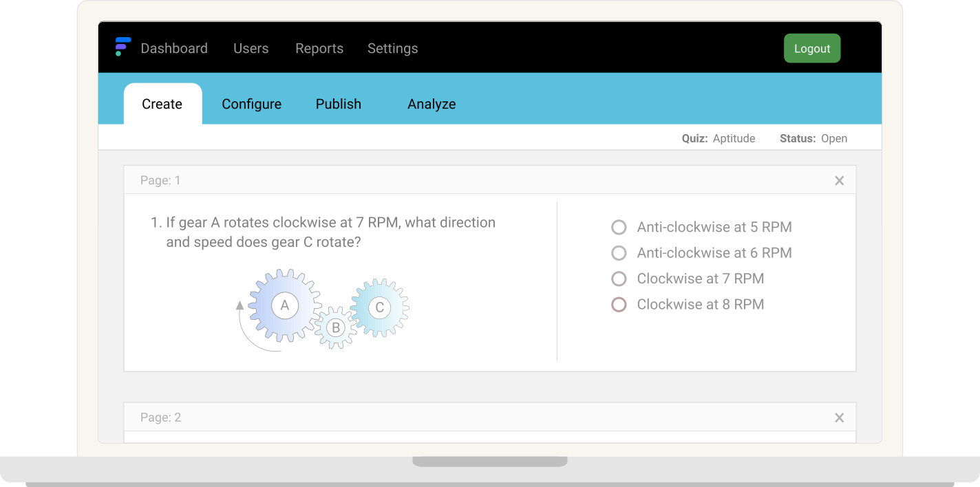Click the app logo icon
Viewport: 980px width, 487px height.
[x=122, y=47]
